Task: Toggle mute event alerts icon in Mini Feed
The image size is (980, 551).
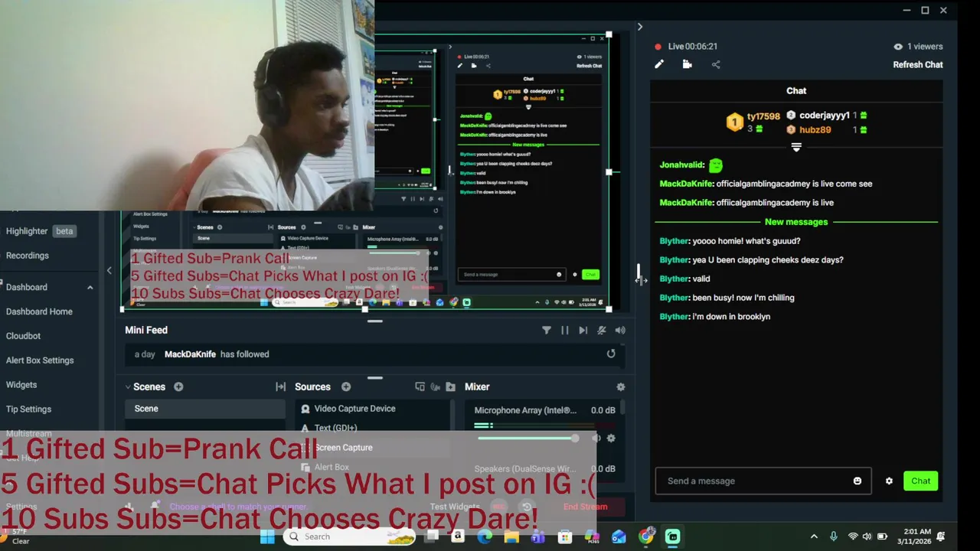Action: point(601,330)
